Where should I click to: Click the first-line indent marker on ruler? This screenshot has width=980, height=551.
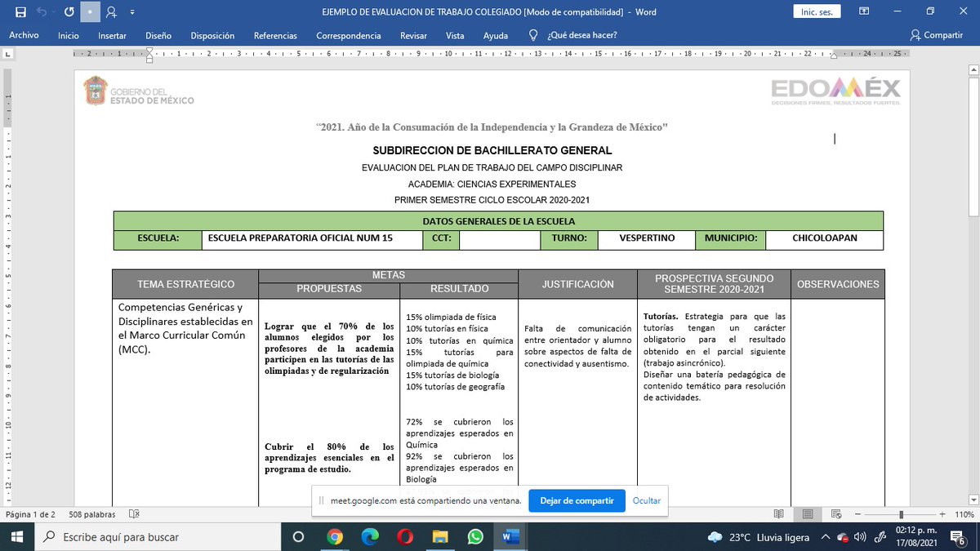tap(149, 51)
